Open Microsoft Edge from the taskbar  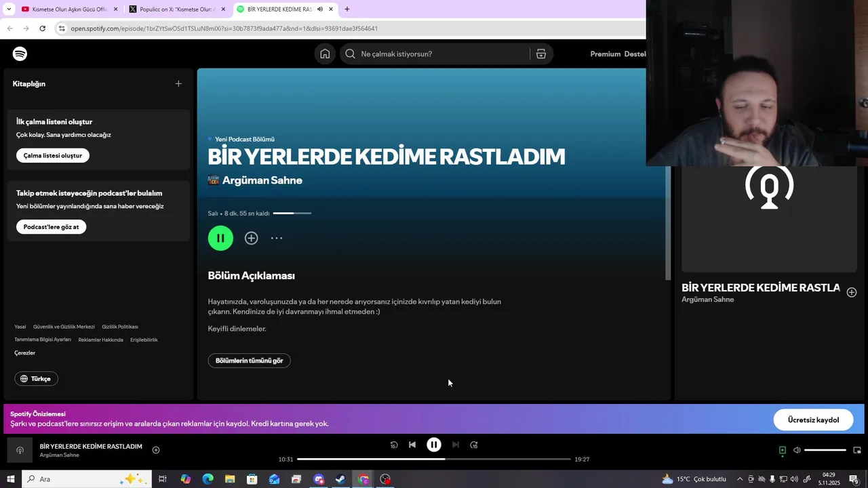coord(208,479)
